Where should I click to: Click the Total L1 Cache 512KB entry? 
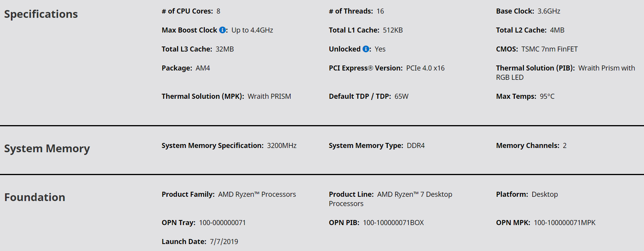366,30
